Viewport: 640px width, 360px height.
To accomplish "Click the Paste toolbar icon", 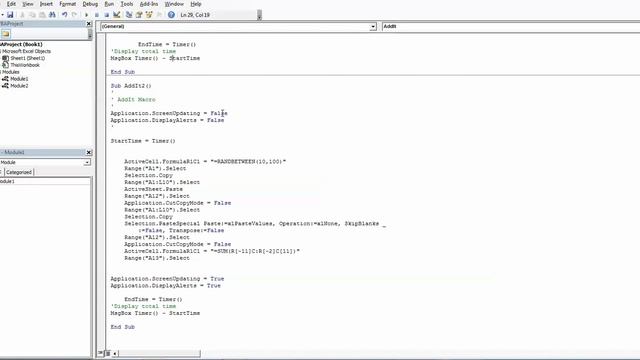I will (42, 15).
